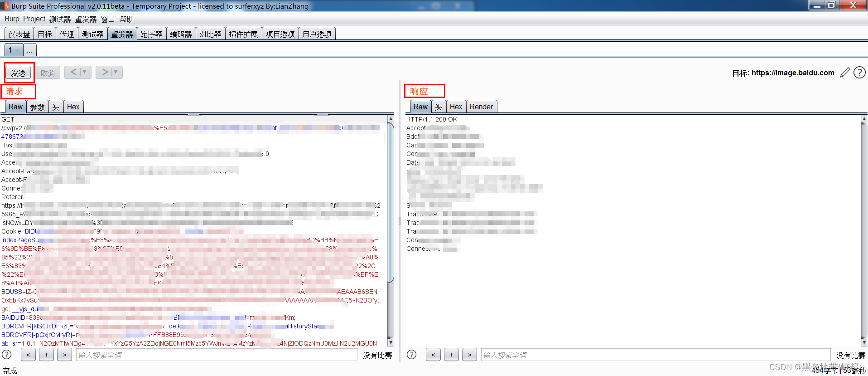868x376 pixels.
Task: Select the request Hex tab
Action: coord(73,107)
